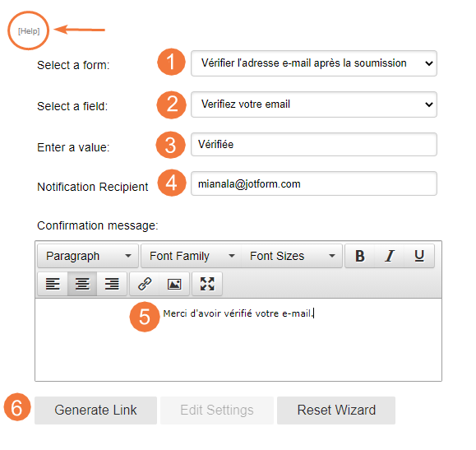Insert an image into the message
This screenshot has width=476, height=450.
click(x=174, y=284)
